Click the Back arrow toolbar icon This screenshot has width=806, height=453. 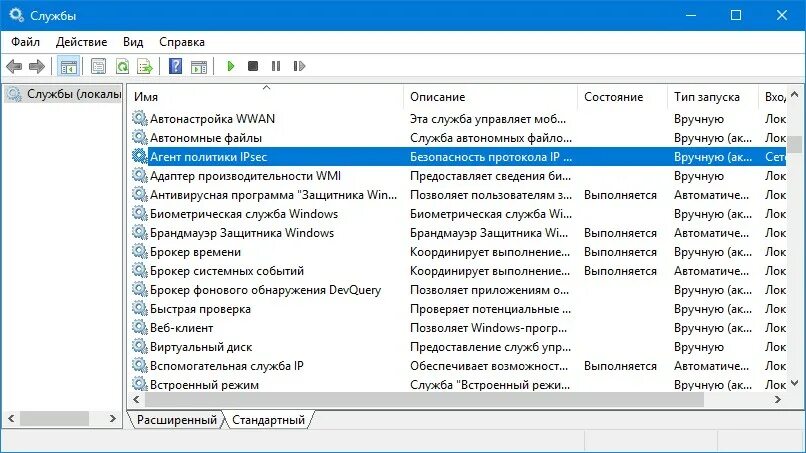point(14,66)
